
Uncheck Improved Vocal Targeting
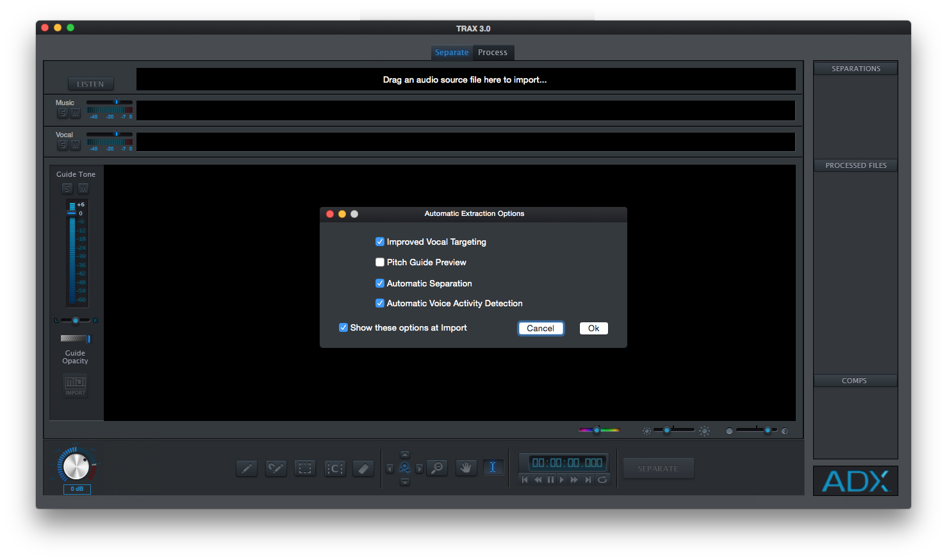click(x=380, y=242)
